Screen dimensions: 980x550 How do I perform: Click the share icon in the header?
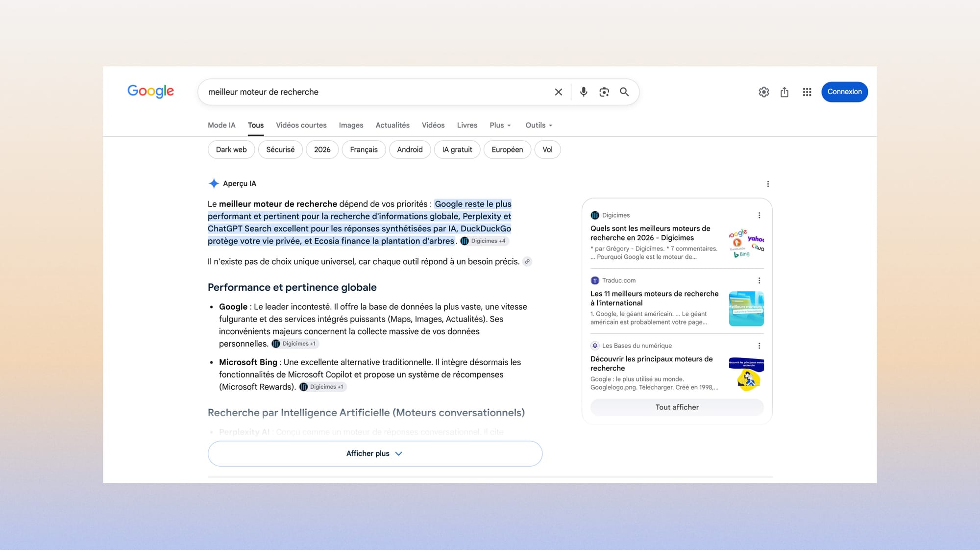784,92
